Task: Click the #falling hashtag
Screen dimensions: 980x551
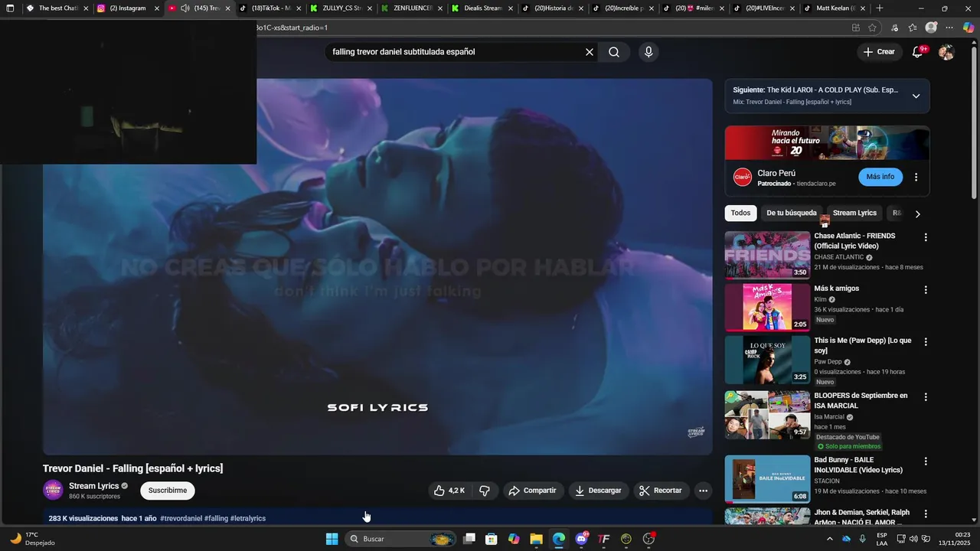Action: pos(216,518)
